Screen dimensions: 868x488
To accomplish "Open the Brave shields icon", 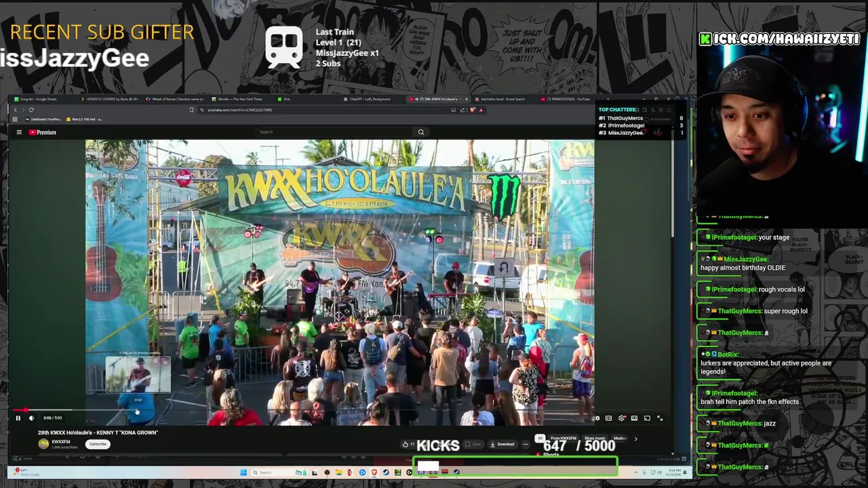I will point(473,110).
